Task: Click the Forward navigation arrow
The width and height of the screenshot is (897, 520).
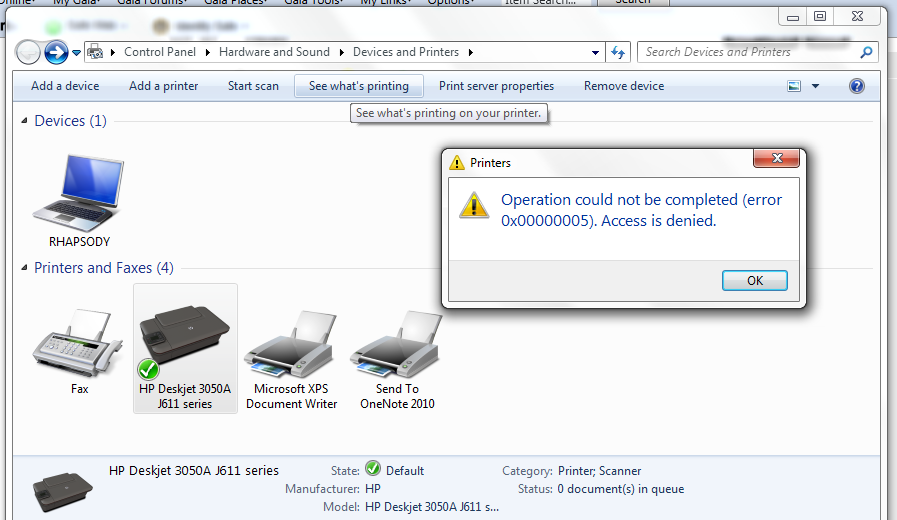Action: (56, 53)
